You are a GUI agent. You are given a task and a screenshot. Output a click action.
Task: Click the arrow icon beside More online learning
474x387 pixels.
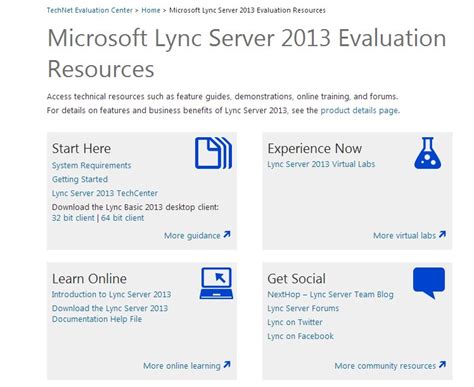(x=227, y=364)
